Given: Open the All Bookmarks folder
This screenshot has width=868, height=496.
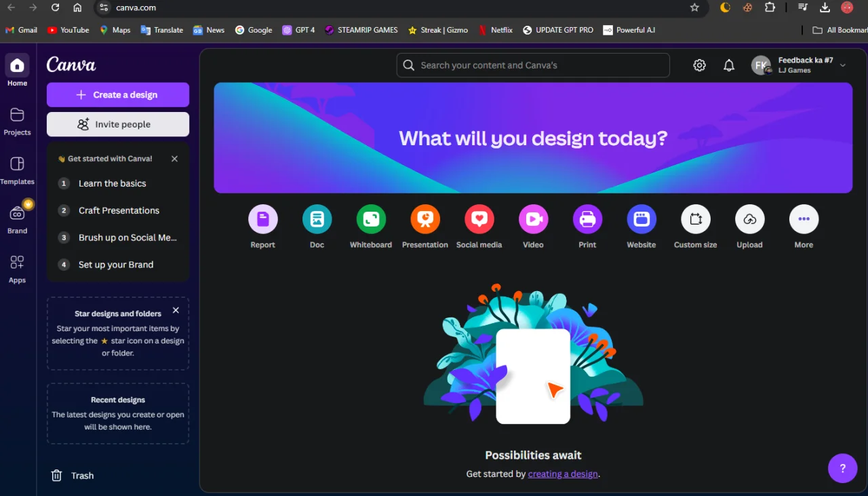Looking at the screenshot, I should click(840, 30).
